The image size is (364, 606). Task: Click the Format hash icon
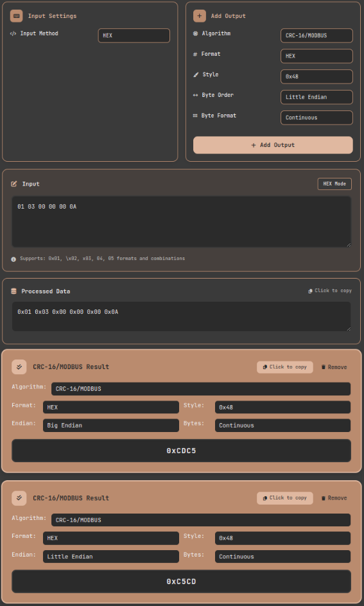tap(195, 54)
